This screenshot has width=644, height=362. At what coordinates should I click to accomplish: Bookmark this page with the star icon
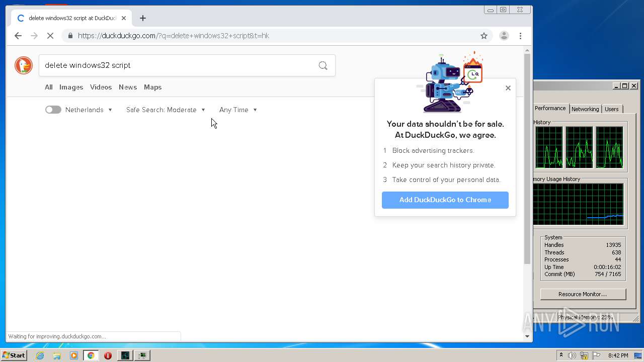point(484,36)
